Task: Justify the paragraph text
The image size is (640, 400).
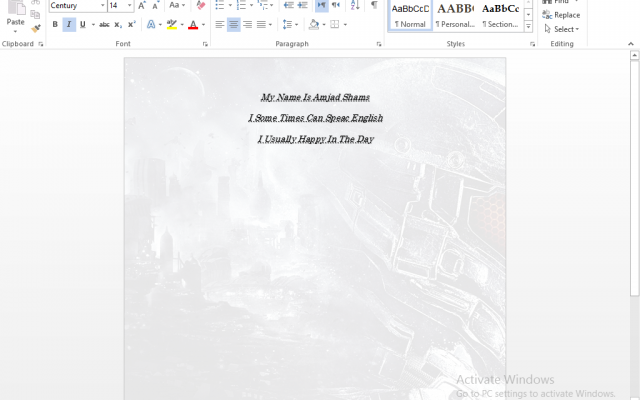Action: (x=261, y=24)
